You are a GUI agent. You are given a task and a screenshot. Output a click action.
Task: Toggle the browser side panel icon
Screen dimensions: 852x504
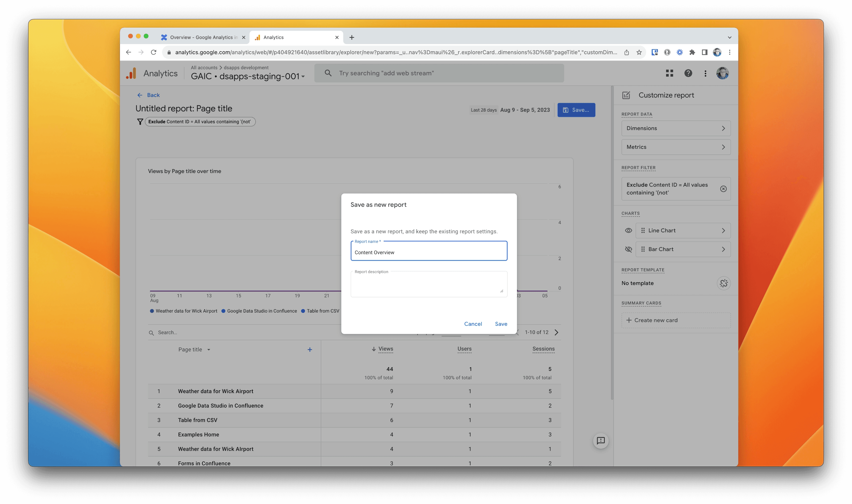coord(704,52)
